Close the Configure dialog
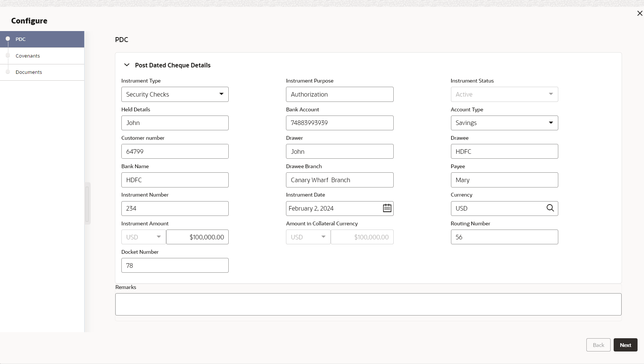Viewport: 644px width, 364px height. click(x=640, y=13)
